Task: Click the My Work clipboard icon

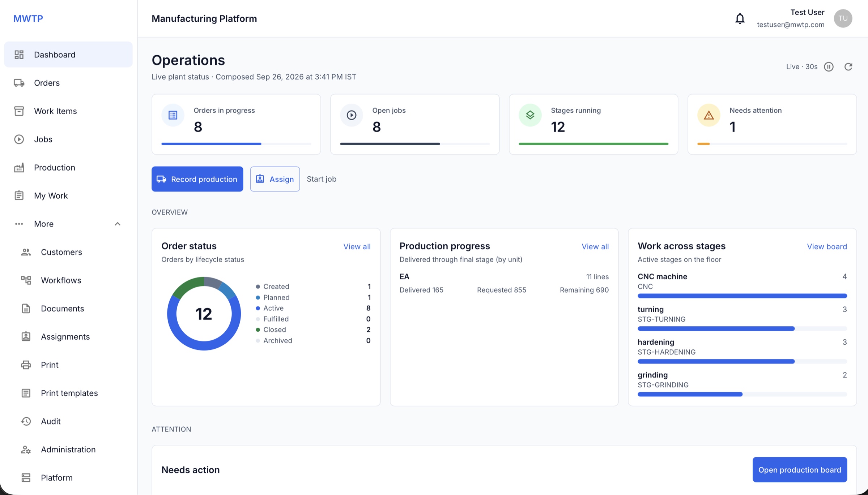Action: point(19,195)
